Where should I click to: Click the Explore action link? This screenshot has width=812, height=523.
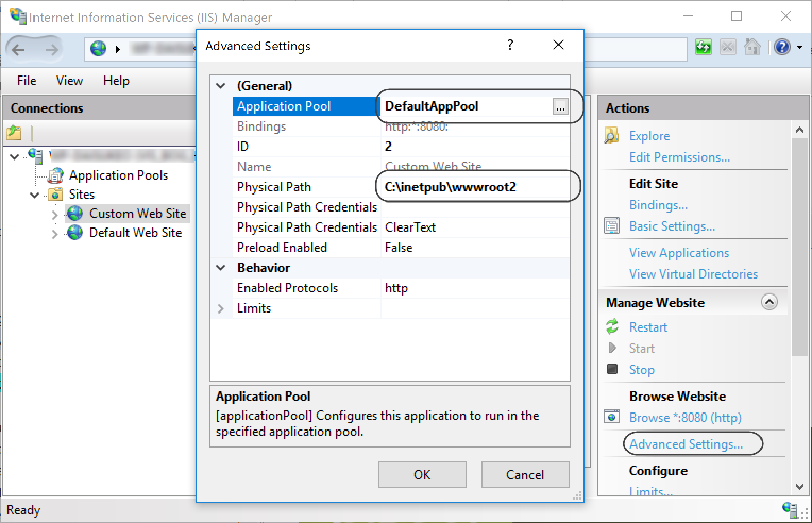(x=649, y=136)
